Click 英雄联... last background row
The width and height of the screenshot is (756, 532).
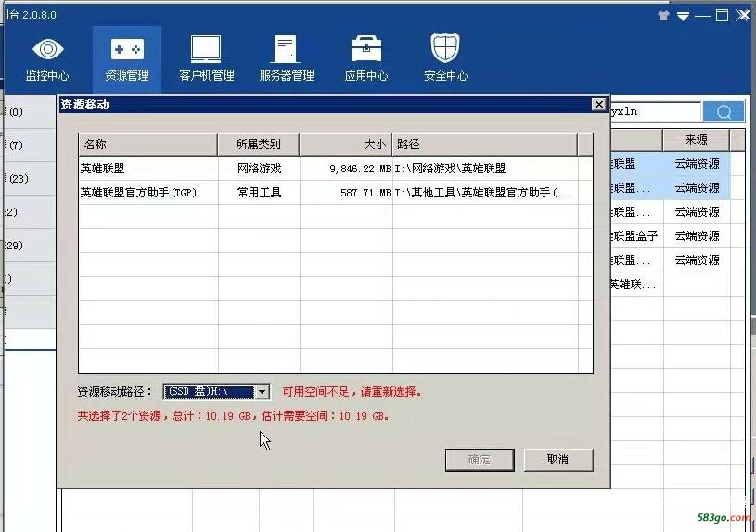pyautogui.click(x=633, y=285)
